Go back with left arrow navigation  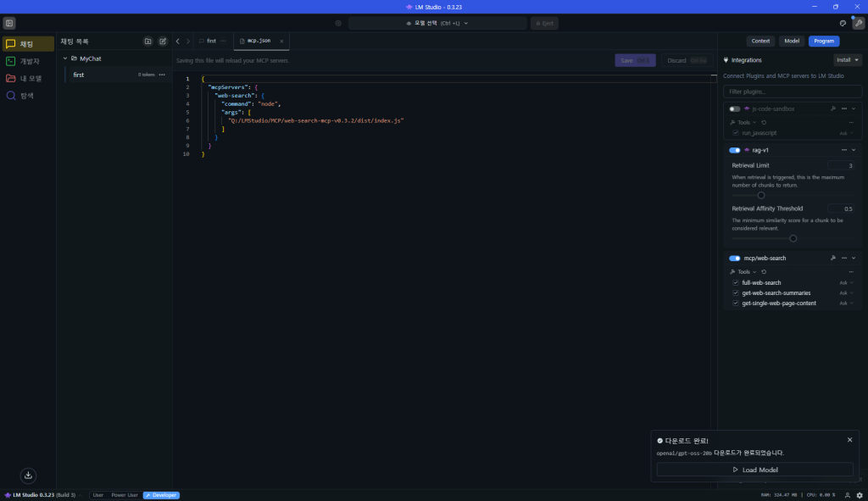point(178,41)
